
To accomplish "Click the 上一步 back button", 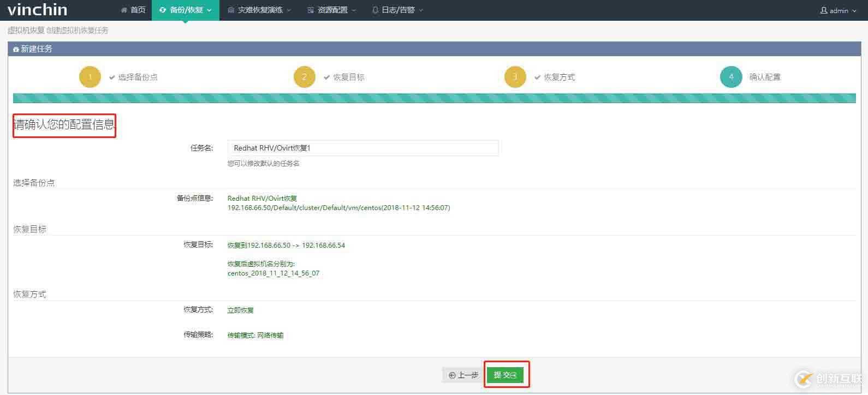I will click(x=463, y=375).
